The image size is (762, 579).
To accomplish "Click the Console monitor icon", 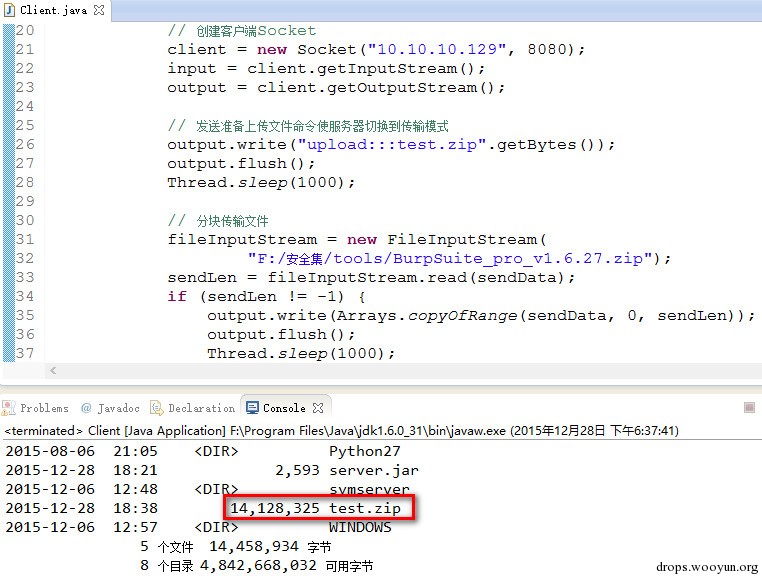I will (252, 407).
